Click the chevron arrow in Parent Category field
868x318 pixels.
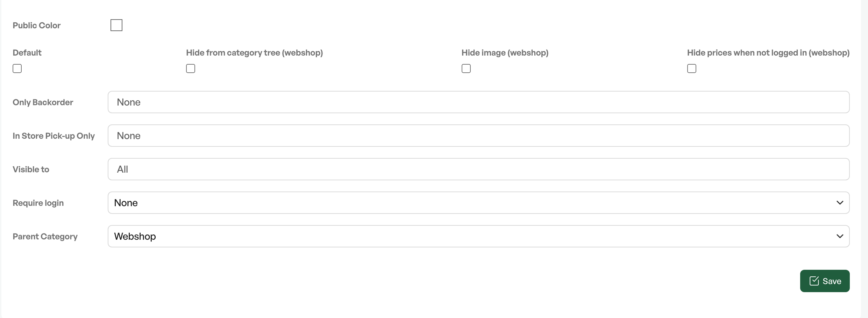click(840, 236)
